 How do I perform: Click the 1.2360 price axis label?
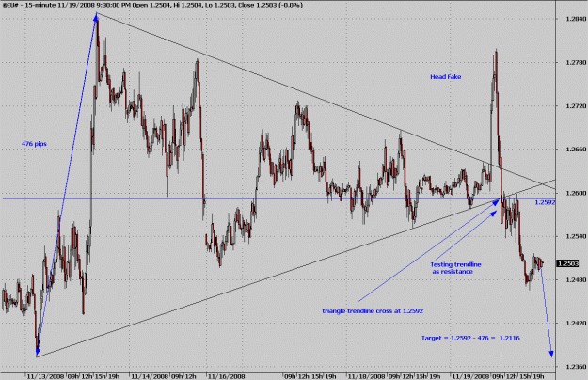pos(576,367)
